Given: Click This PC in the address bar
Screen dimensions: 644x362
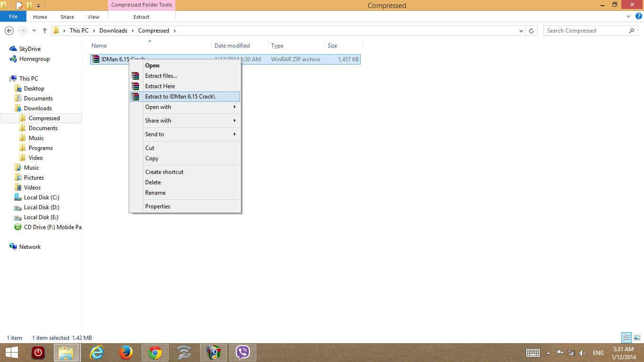Looking at the screenshot, I should 79,31.
